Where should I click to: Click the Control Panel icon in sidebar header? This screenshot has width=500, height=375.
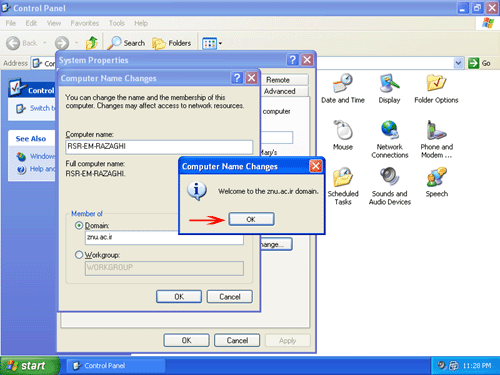(17, 87)
